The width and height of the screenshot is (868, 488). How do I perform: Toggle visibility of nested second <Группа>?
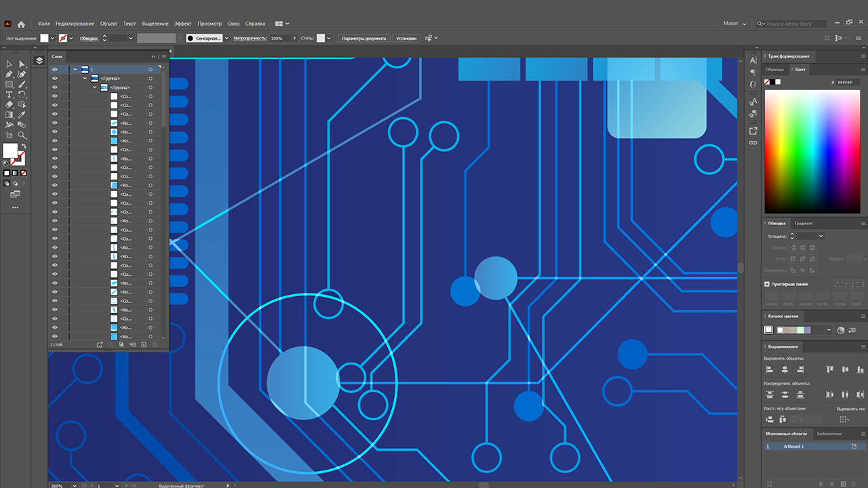[x=55, y=87]
